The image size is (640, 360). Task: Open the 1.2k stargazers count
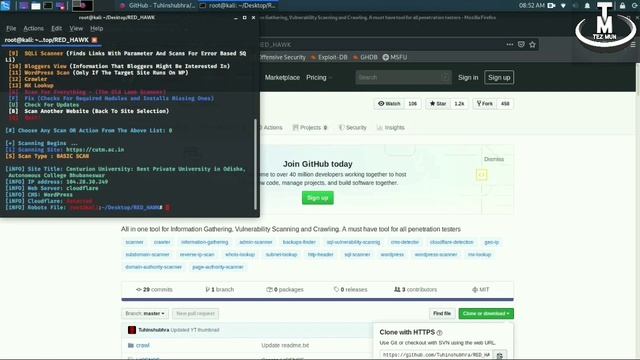[x=459, y=104]
